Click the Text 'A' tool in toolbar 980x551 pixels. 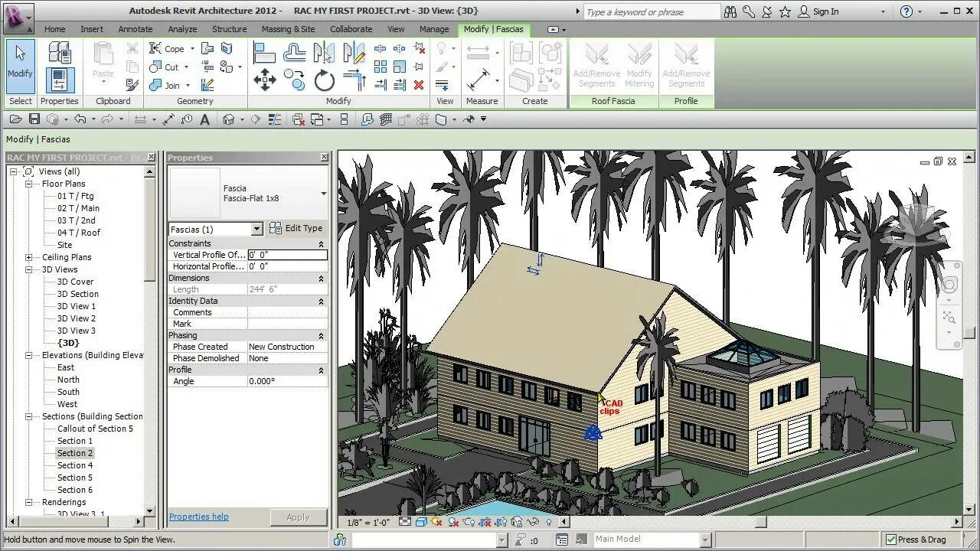point(204,119)
